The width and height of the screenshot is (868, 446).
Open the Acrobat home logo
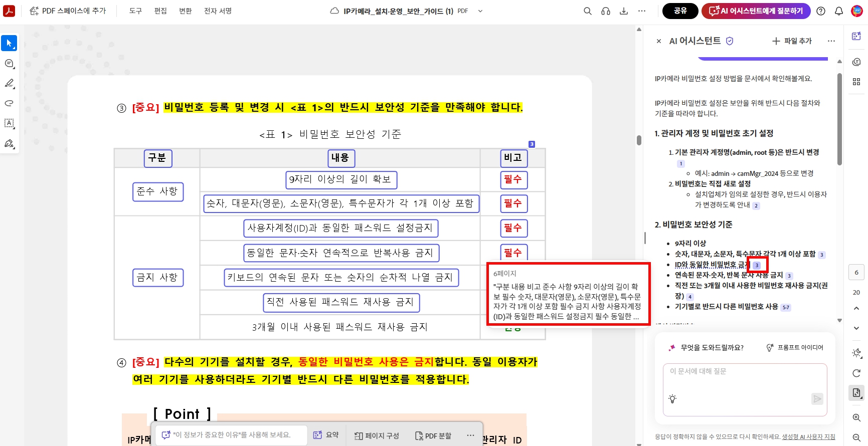point(9,11)
